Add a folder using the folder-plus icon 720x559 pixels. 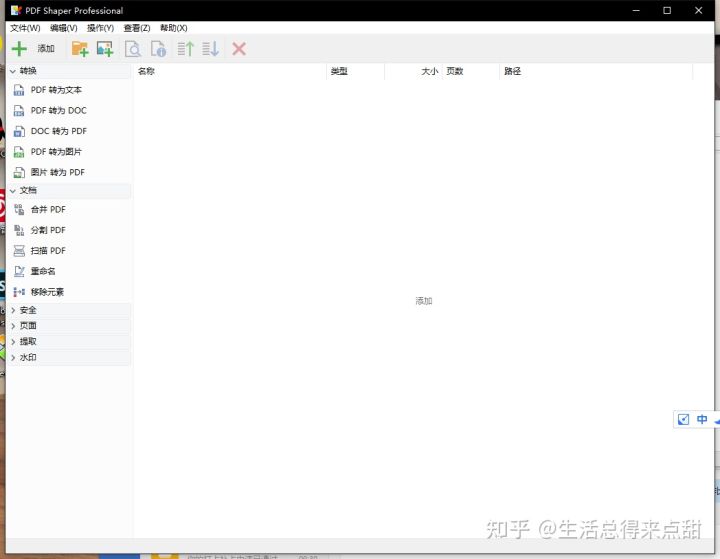tap(80, 49)
